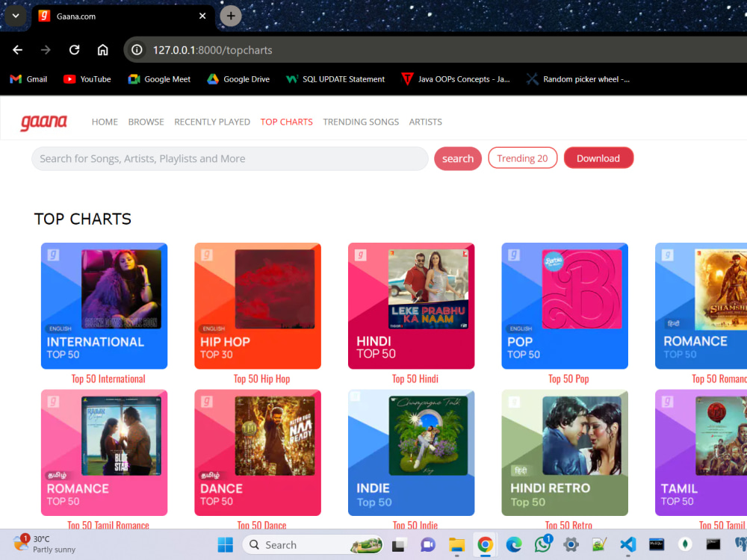Viewport: 747px width, 560px height.
Task: Click the red search button
Action: tap(458, 158)
